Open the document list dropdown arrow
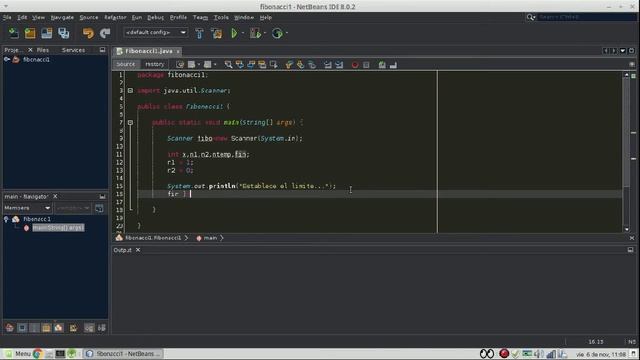The width and height of the screenshot is (640, 360). [x=623, y=51]
